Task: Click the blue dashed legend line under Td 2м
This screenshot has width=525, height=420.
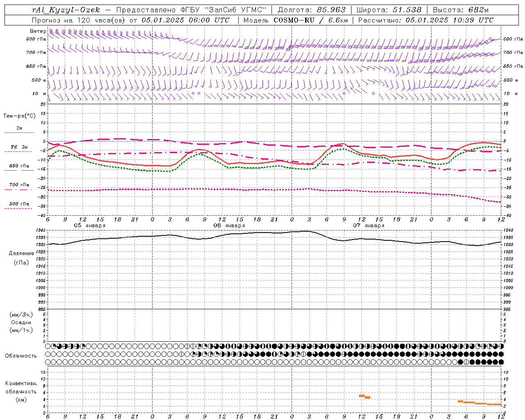Action: 18,151
